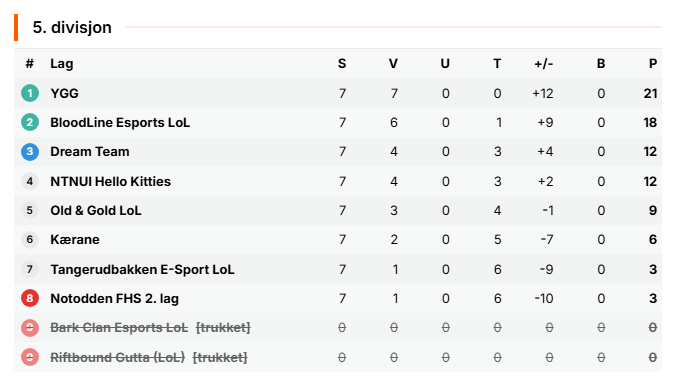Click the grey rank 4 badge
Image resolution: width=687 pixels, height=390 pixels.
tap(30, 181)
